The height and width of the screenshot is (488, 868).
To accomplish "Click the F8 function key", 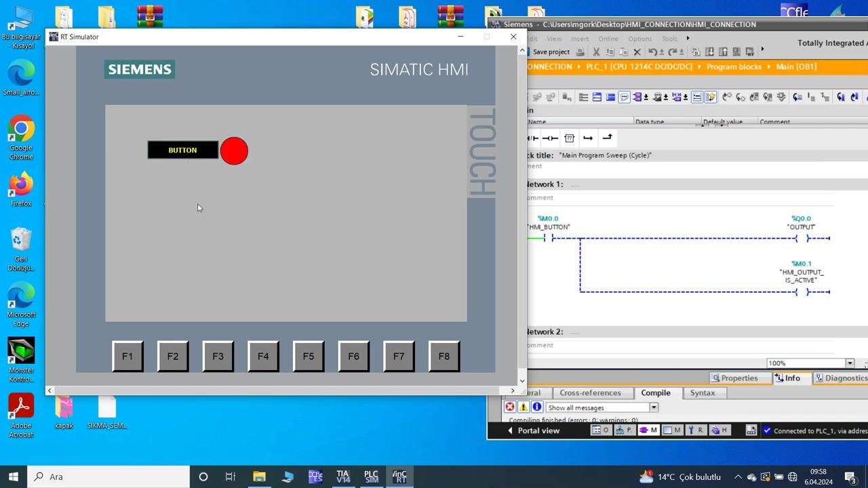I will (444, 356).
